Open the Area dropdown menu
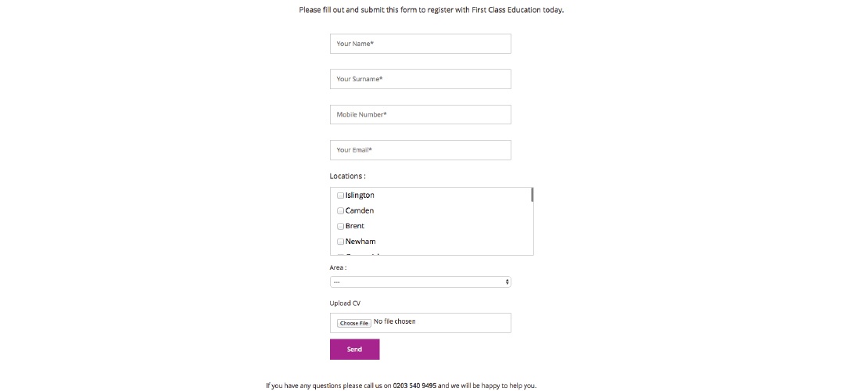Viewport: 868px width, 391px height. pos(420,282)
